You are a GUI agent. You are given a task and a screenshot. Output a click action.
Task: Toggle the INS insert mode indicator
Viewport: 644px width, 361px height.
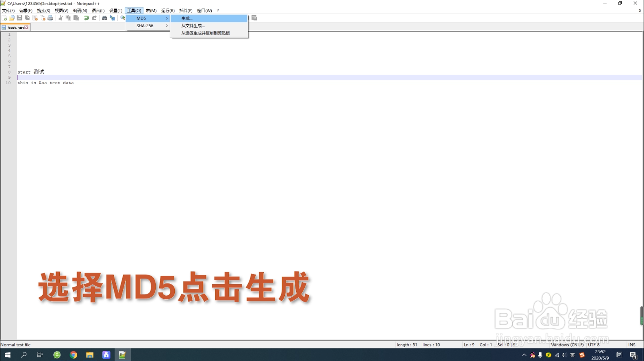coord(632,345)
